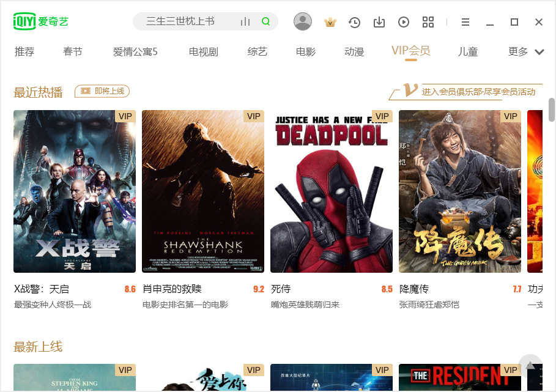556x392 pixels.
Task: Click the 7.7 rating score
Action: [x=517, y=289]
